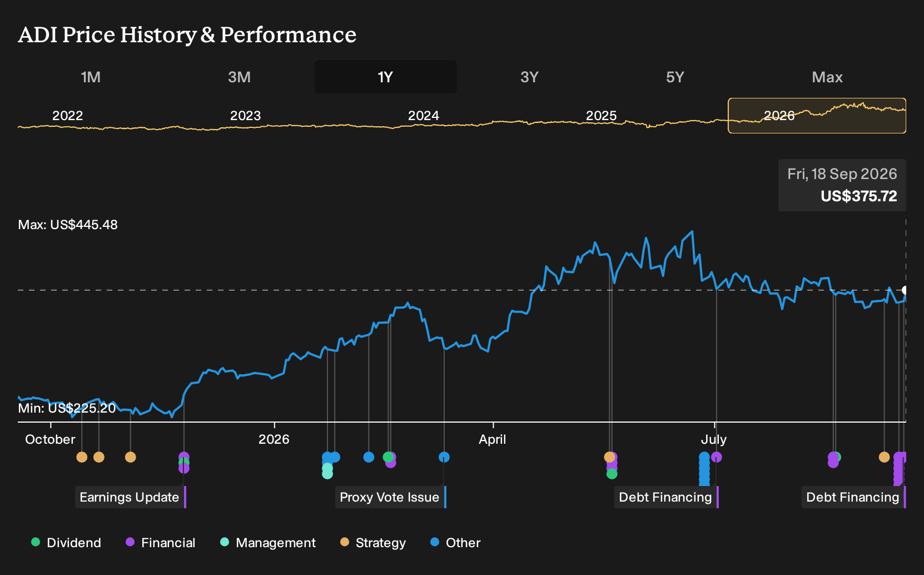
Task: Click the "US$375.72" price value
Action: tap(859, 196)
